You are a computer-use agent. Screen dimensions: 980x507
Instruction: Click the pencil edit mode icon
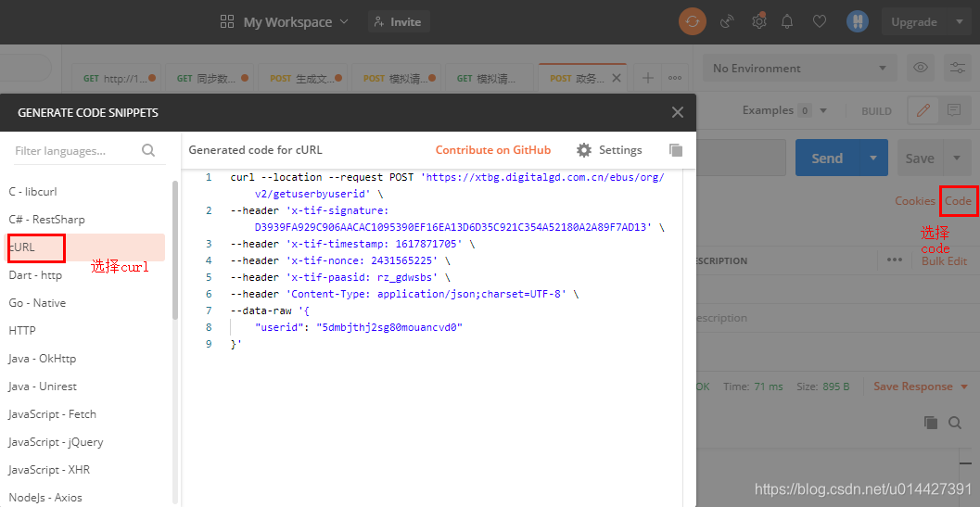tap(923, 110)
